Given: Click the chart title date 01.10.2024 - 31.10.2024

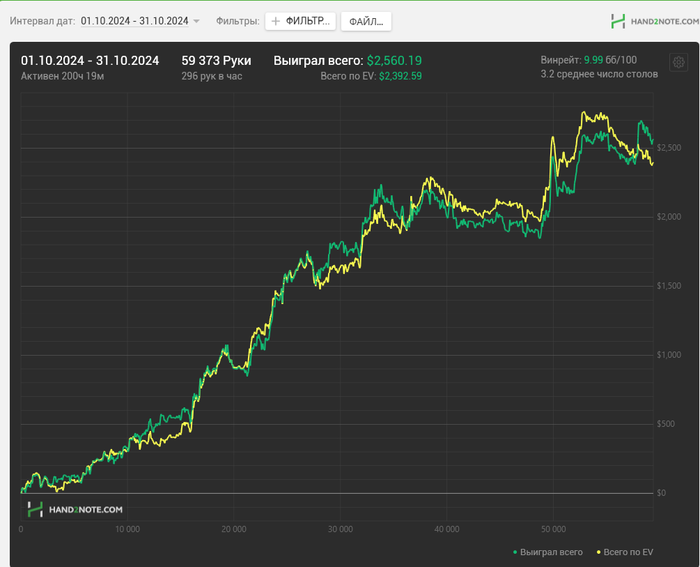Looking at the screenshot, I should [x=90, y=60].
